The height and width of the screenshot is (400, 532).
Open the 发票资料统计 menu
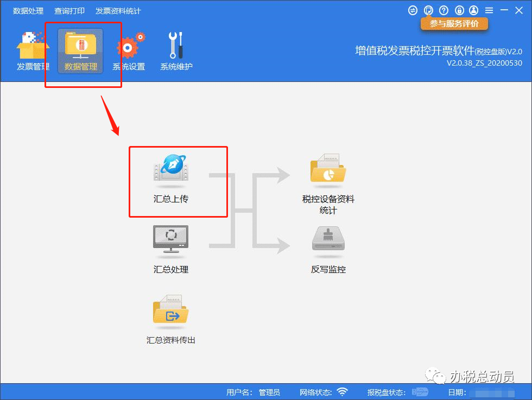118,11
